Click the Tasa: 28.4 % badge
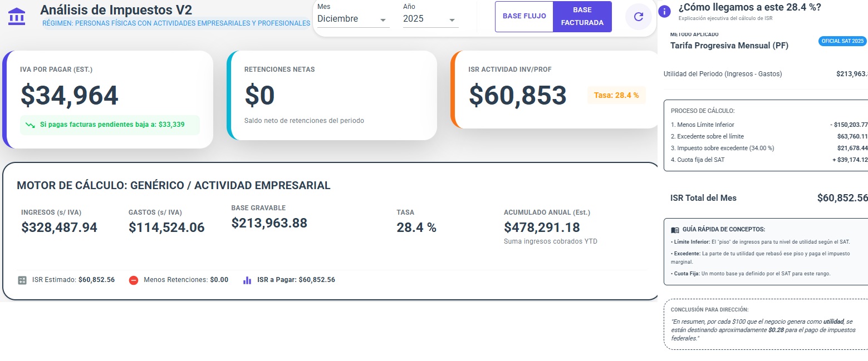This screenshot has height=361, width=868. point(616,95)
